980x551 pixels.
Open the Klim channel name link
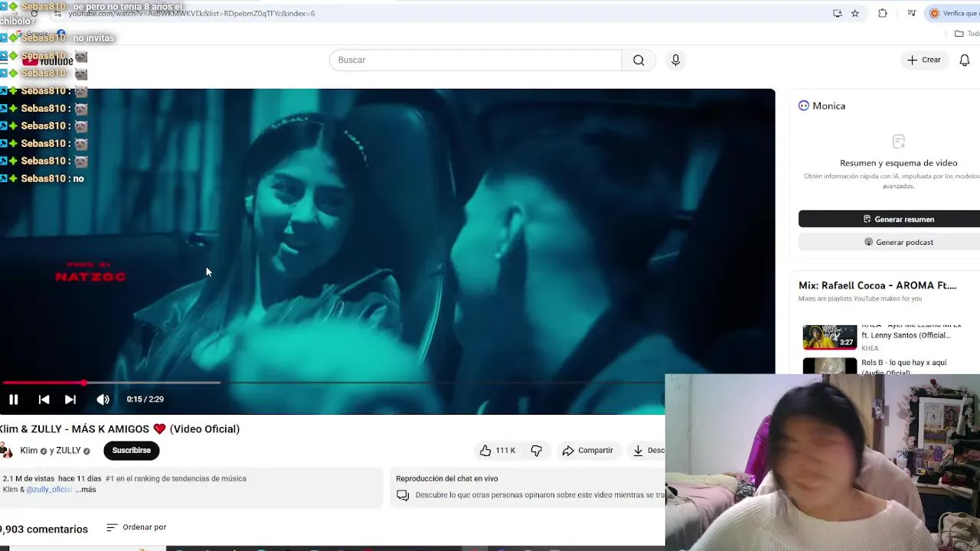(28, 451)
